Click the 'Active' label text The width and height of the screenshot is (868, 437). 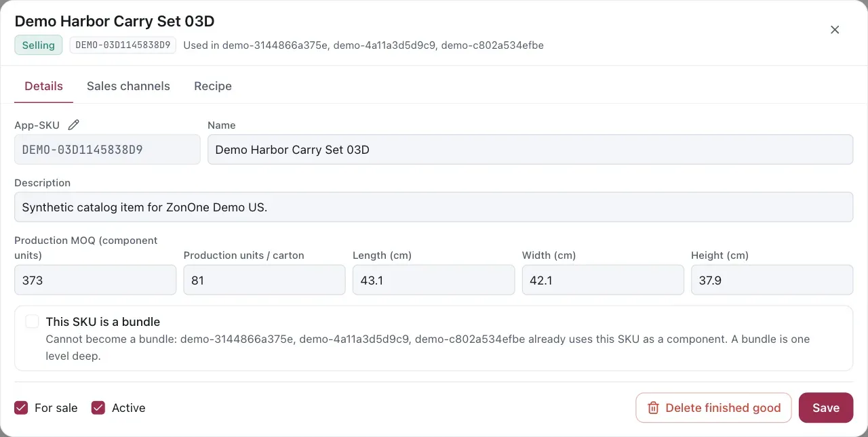coord(129,408)
